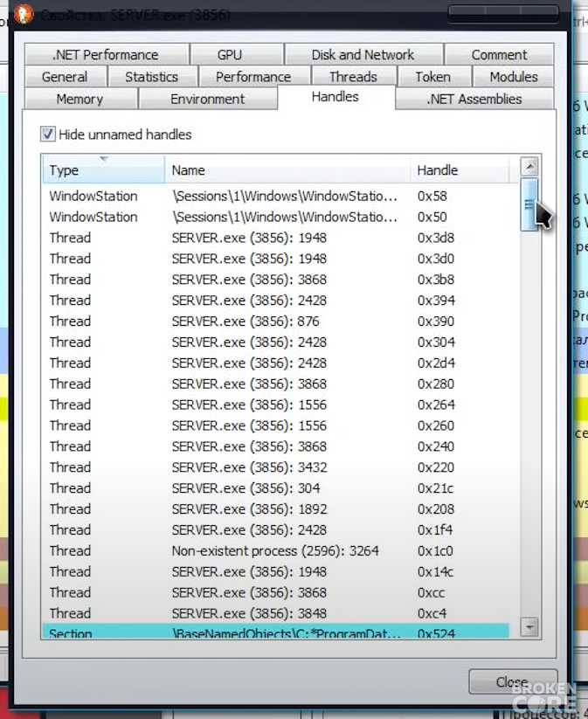Select Thread row with handle 0x304
The height and width of the screenshot is (719, 588).
[x=276, y=342]
